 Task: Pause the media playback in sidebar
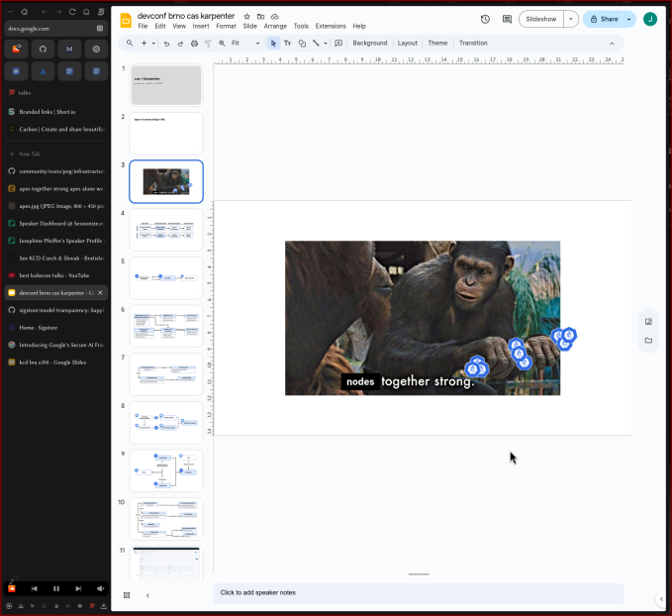pos(56,588)
